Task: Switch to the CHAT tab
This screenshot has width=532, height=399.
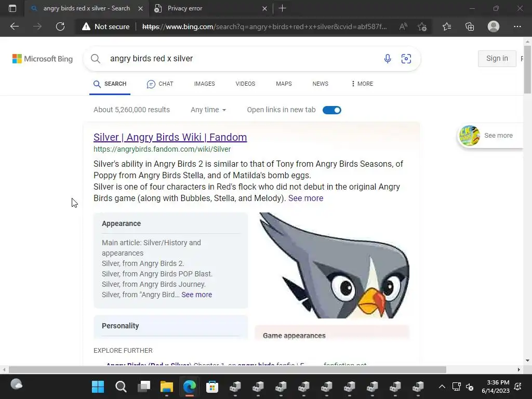Action: click(160, 84)
